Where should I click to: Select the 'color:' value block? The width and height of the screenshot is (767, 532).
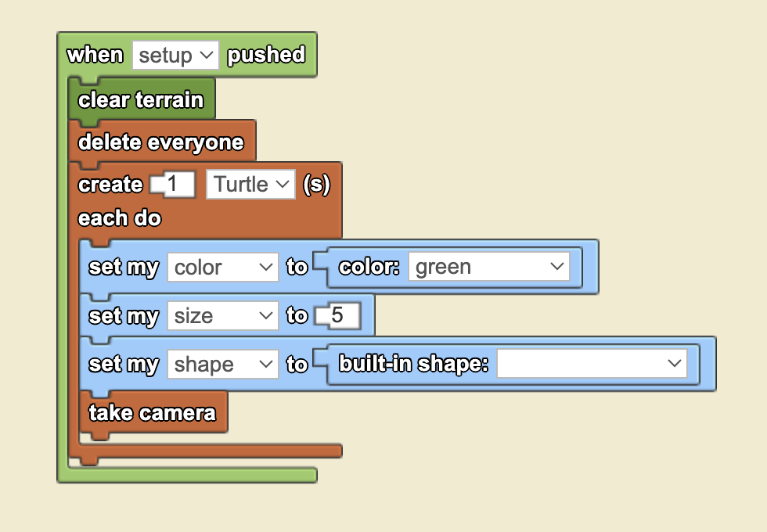click(x=454, y=267)
